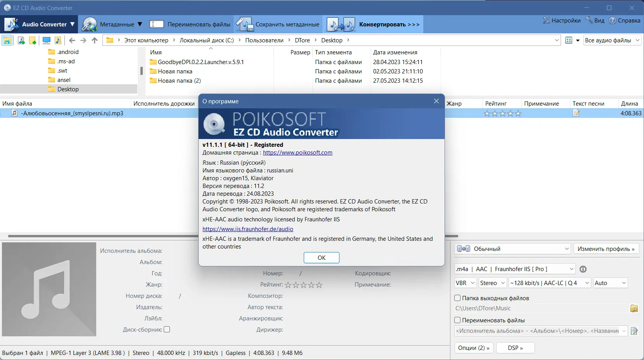
Task: Click OK in the About dialog
Action: (322, 257)
